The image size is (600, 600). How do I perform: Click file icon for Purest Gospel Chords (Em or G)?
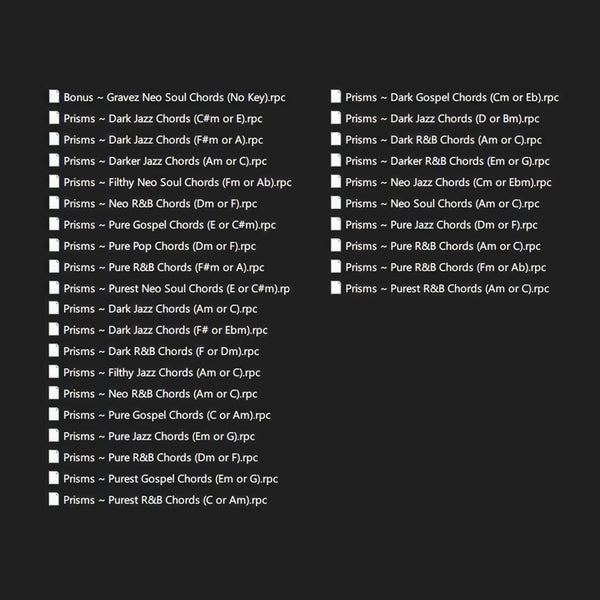click(54, 479)
